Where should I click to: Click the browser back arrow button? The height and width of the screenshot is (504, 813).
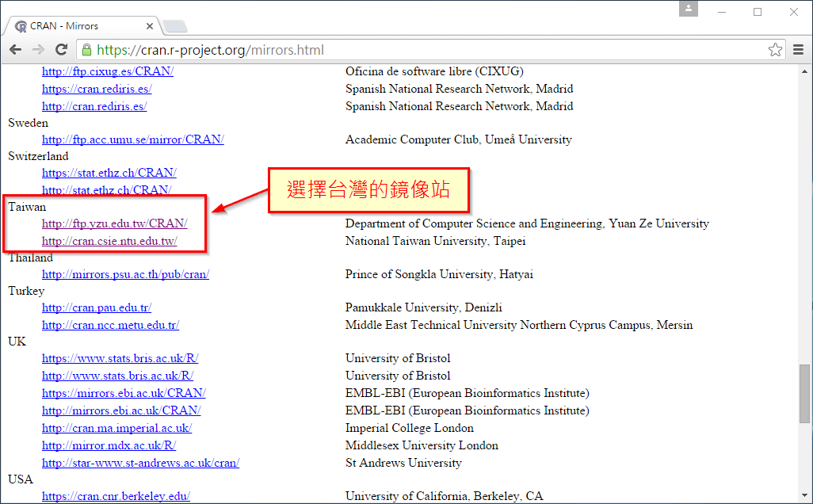click(x=15, y=50)
